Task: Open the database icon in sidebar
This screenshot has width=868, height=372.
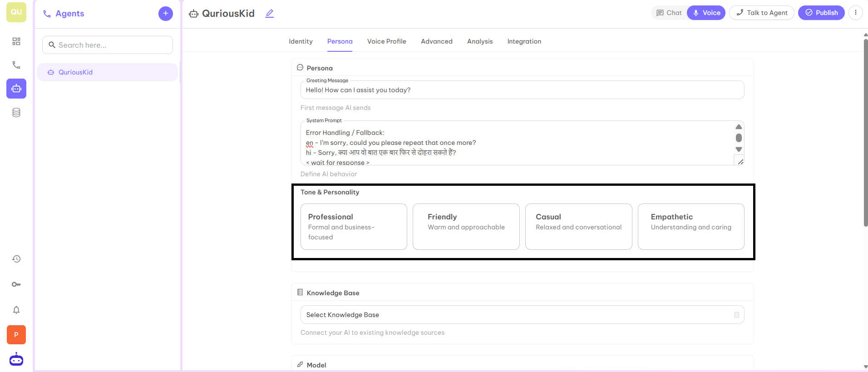Action: [x=16, y=113]
